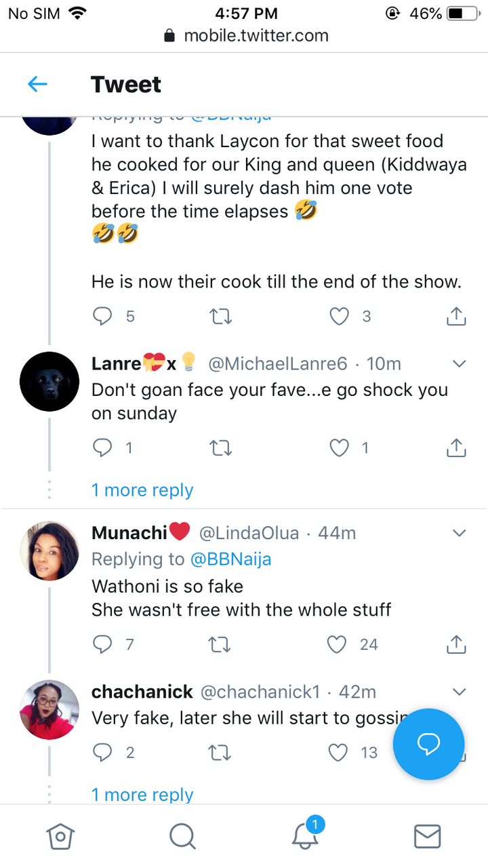Tap the floating blue reply bubble button
The image size is (488, 868).
pyautogui.click(x=428, y=745)
